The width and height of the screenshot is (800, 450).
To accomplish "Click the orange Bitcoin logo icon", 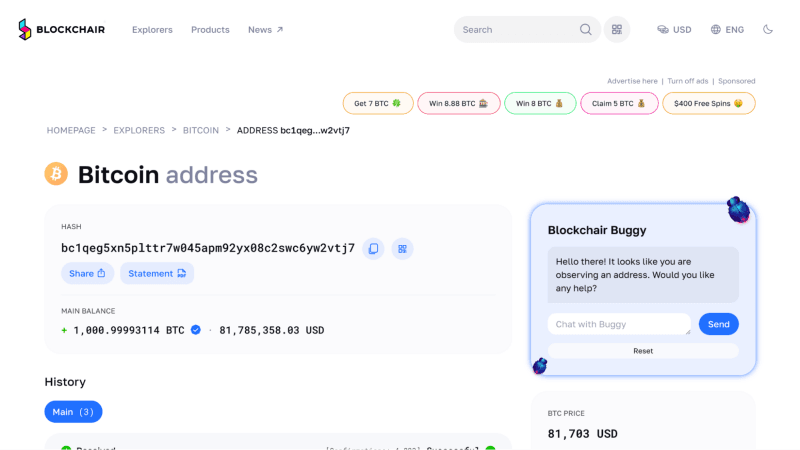I will point(56,173).
